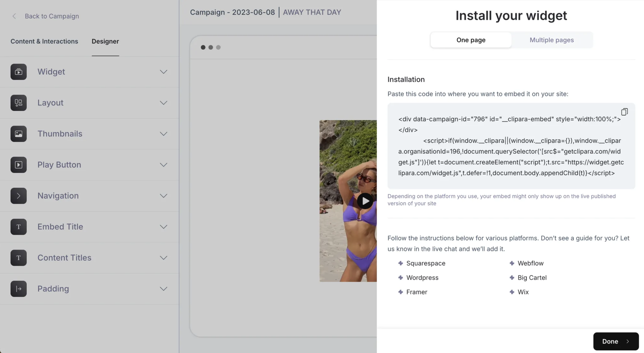Click the plus icon next to Webflow
Screen dimensions: 644x353
click(512, 263)
